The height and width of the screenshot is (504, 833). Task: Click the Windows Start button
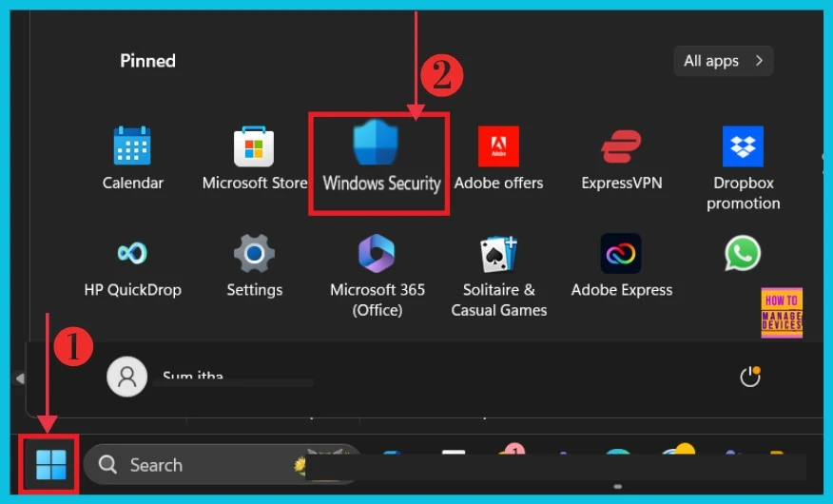(x=51, y=465)
